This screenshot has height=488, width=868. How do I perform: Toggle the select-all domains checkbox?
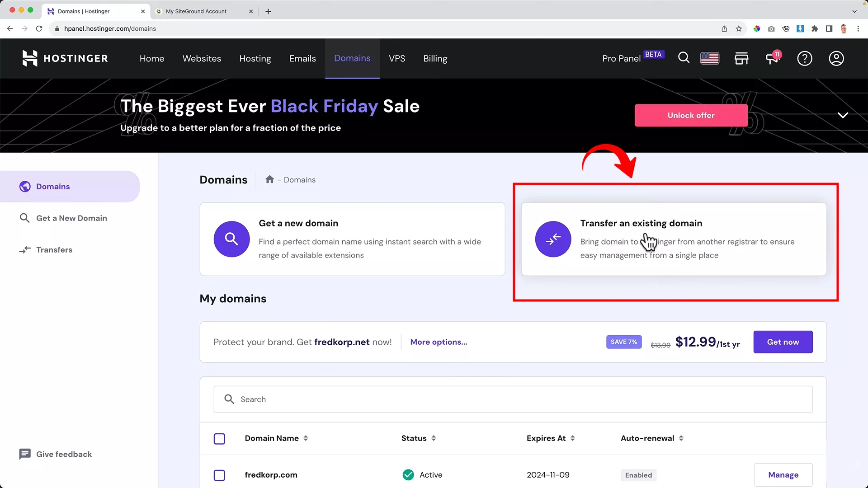pos(219,439)
